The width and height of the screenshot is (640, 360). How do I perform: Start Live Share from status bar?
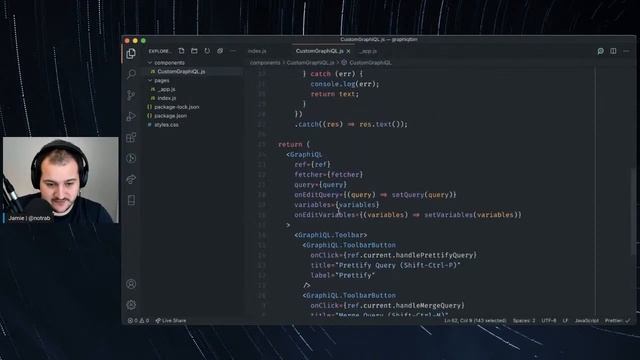[x=171, y=321]
